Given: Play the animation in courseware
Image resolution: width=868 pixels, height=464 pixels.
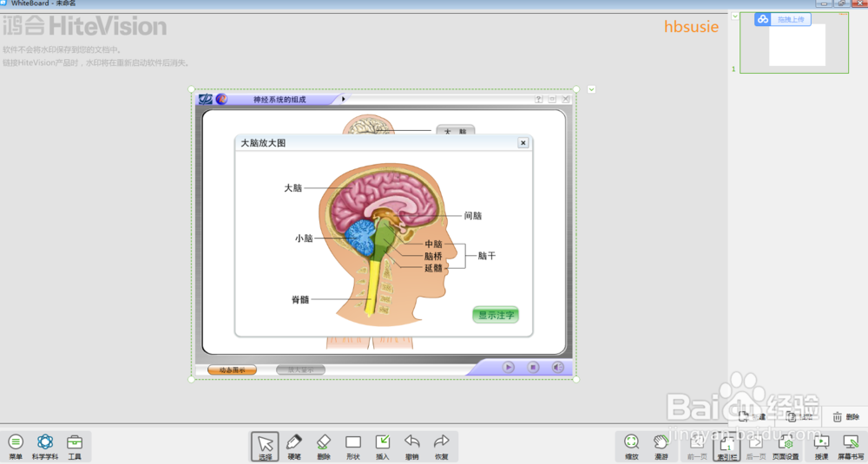Looking at the screenshot, I should [x=508, y=367].
